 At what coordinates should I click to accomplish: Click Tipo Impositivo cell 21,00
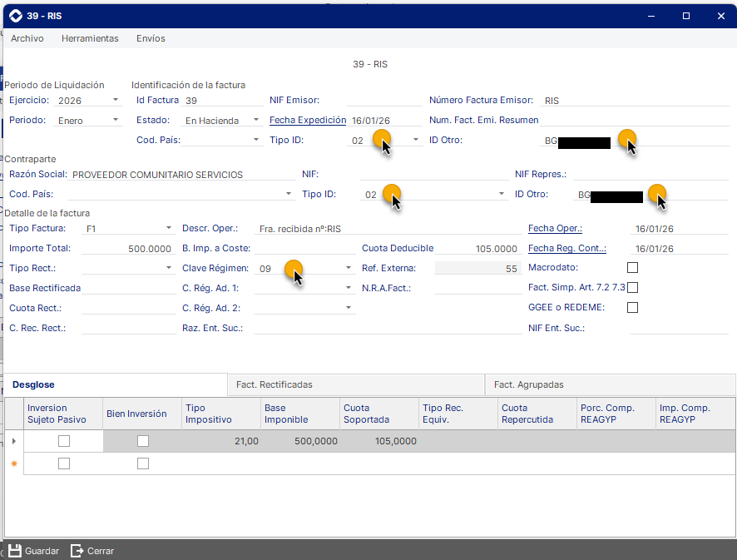[221, 441]
